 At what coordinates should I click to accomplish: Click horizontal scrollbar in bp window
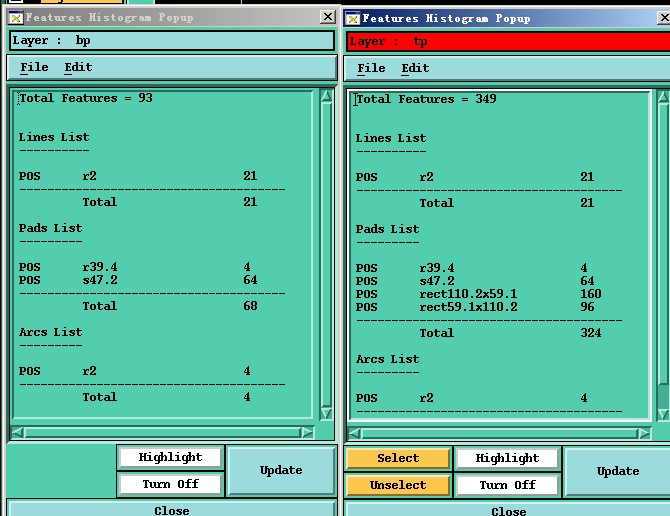coord(163,432)
